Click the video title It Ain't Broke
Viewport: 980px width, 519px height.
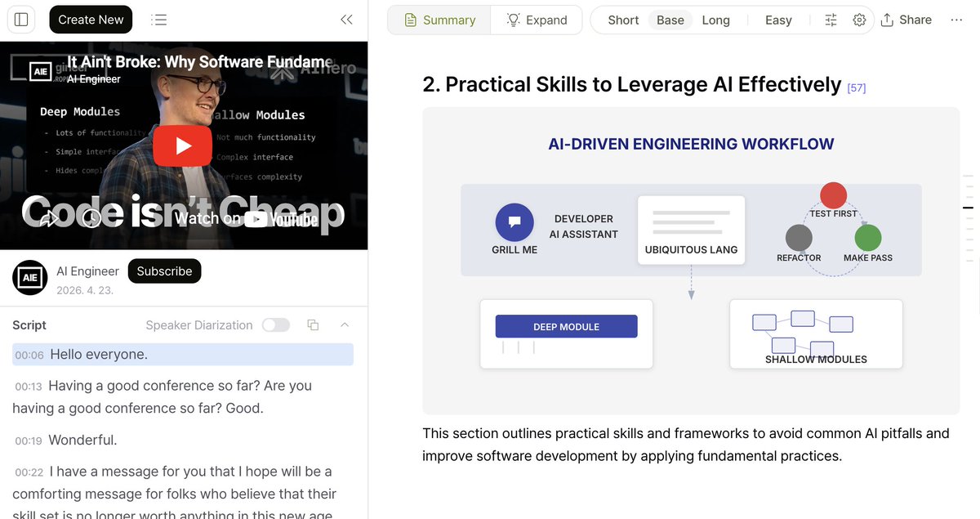200,62
